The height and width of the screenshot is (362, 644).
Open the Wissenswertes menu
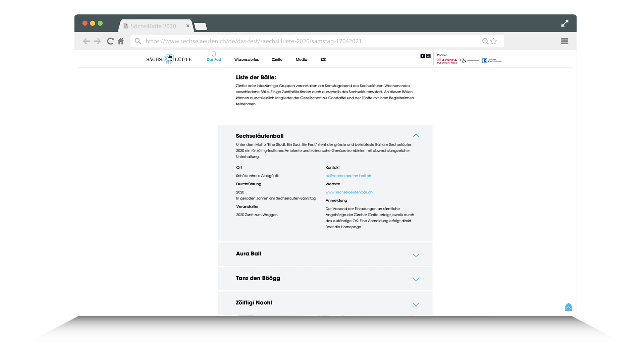[x=246, y=60]
